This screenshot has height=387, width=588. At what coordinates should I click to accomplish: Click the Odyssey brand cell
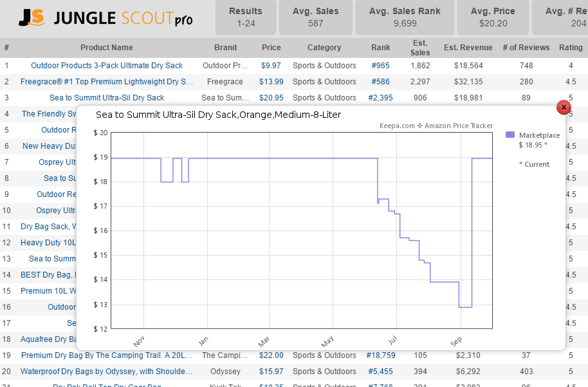pos(225,372)
